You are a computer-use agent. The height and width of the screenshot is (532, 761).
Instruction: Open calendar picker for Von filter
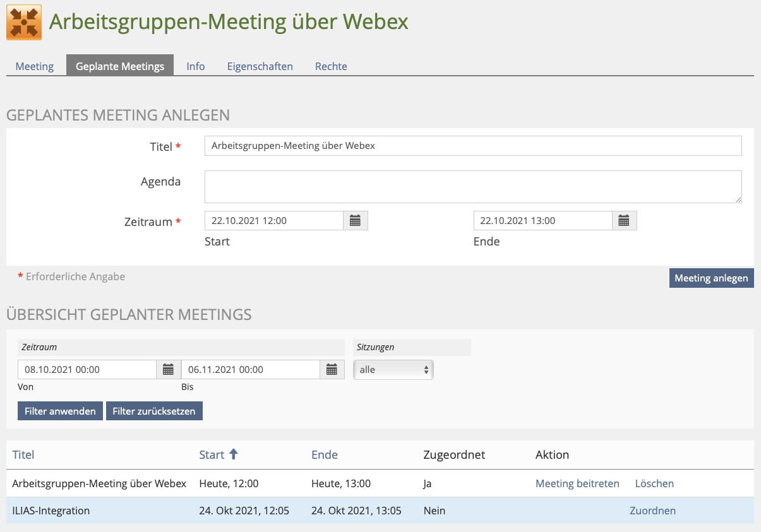coord(168,370)
